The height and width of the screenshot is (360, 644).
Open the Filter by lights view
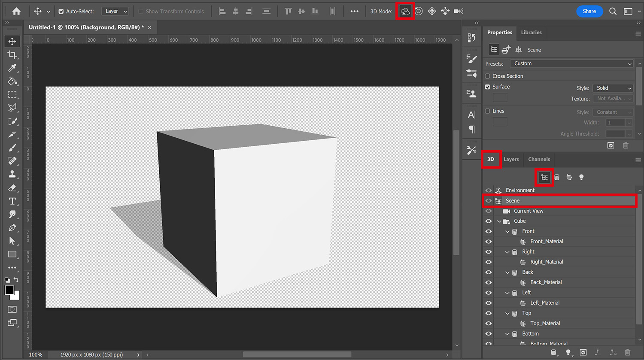(x=581, y=177)
